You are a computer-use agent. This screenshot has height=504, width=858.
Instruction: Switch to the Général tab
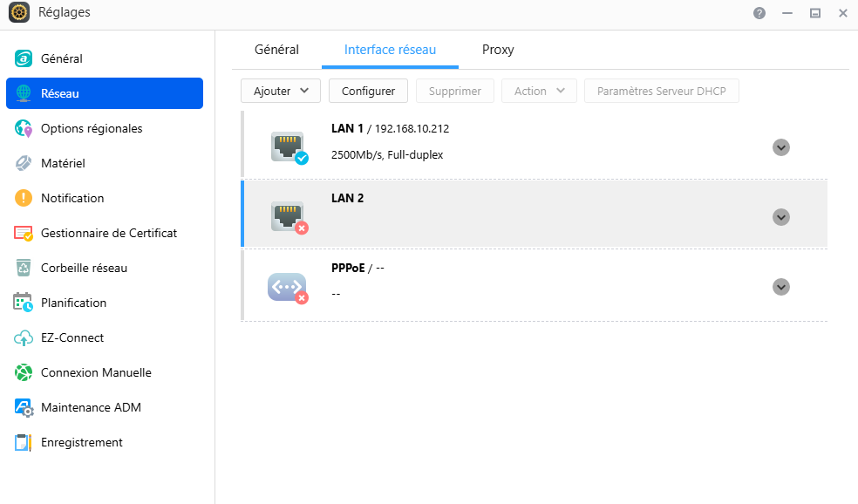tap(276, 50)
